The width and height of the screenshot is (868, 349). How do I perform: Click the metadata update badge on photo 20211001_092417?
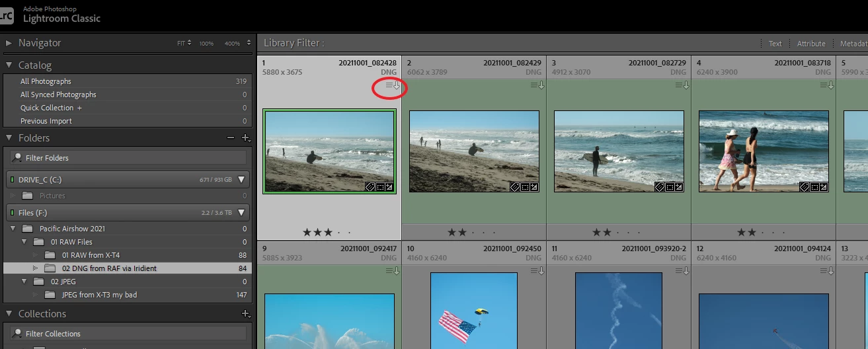click(x=393, y=271)
